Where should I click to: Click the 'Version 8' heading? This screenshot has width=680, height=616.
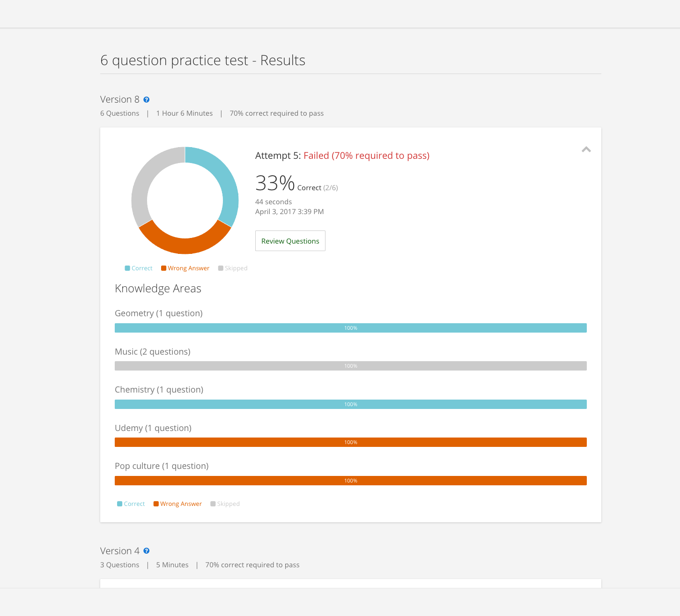[x=120, y=99]
